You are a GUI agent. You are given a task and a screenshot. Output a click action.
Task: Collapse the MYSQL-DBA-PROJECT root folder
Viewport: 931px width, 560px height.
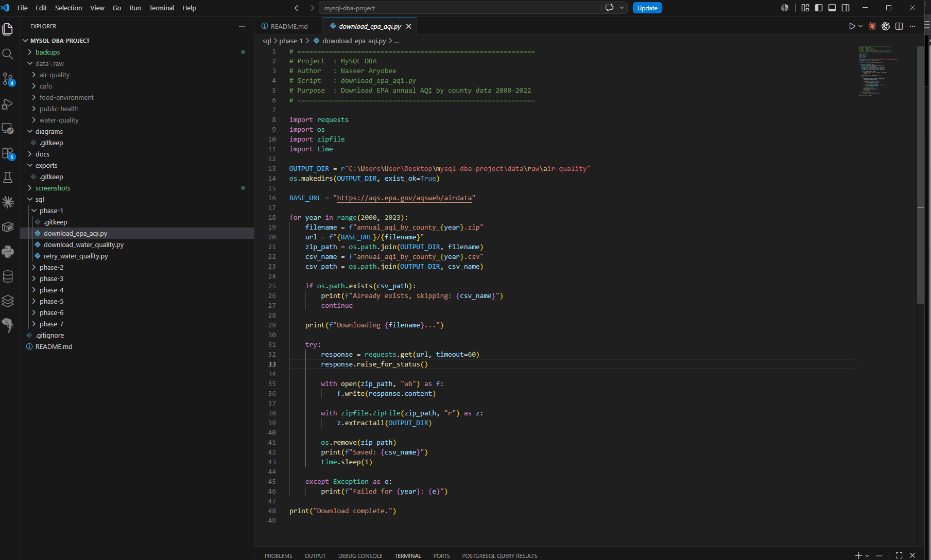tap(137, 41)
